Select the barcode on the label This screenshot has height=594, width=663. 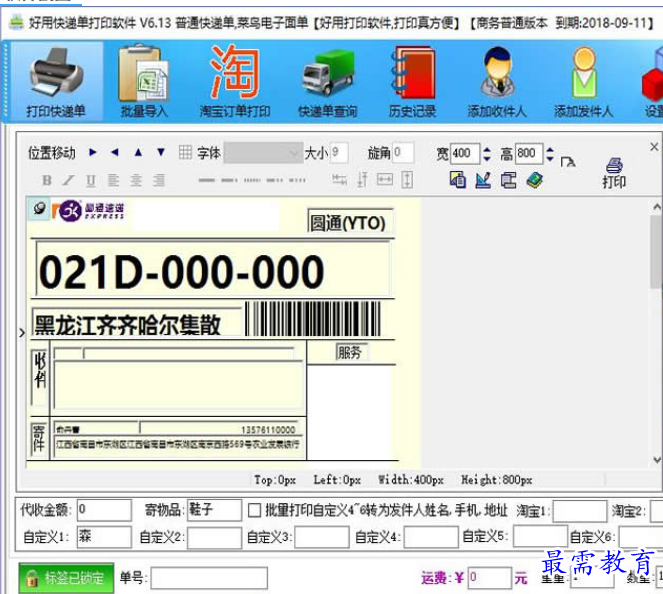coord(313,318)
